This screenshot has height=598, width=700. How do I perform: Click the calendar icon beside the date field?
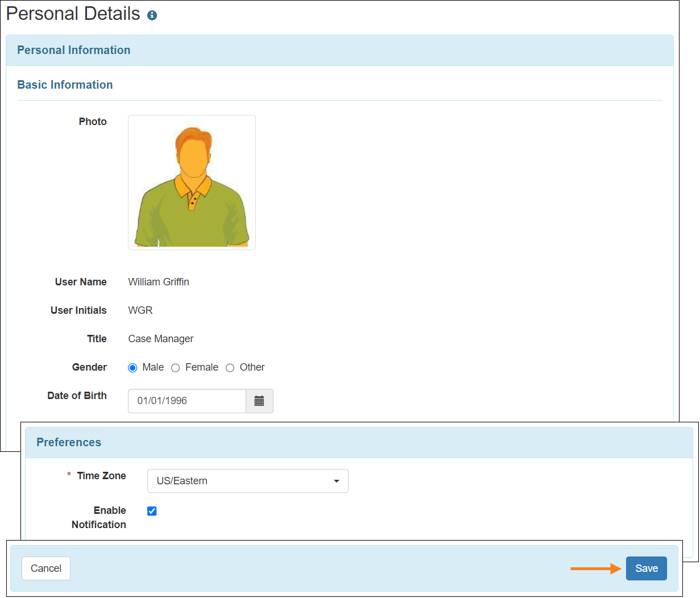[259, 401]
